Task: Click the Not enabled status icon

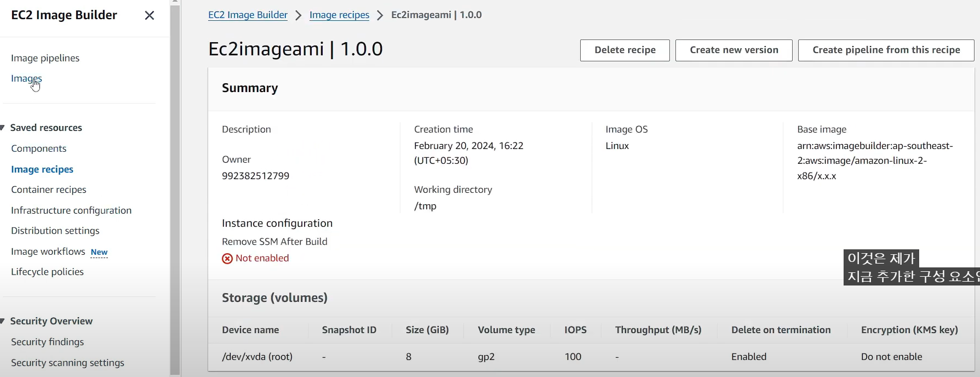Action: [x=227, y=259]
